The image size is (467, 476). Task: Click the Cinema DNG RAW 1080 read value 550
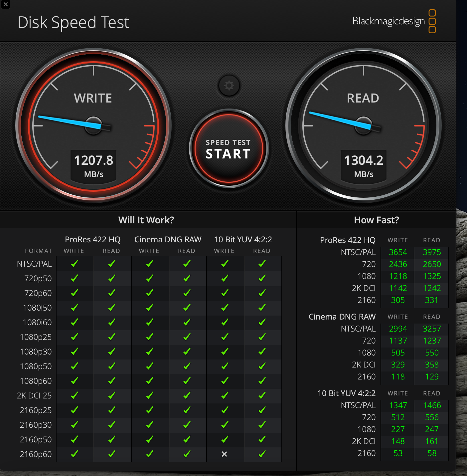pyautogui.click(x=432, y=353)
